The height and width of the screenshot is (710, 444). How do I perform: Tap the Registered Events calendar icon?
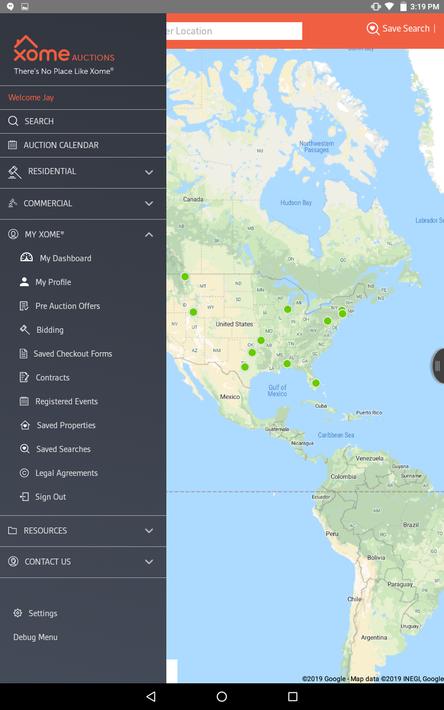24,401
